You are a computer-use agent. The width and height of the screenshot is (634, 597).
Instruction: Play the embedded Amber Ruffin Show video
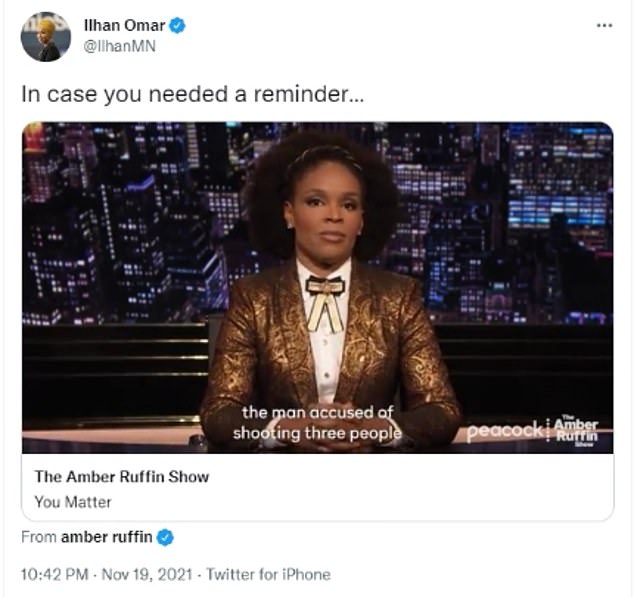[317, 288]
